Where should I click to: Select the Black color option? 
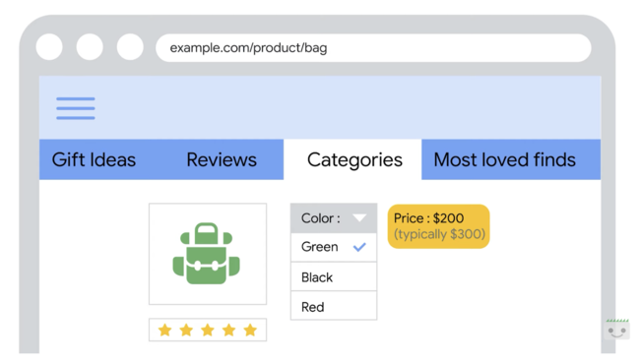[x=334, y=276]
